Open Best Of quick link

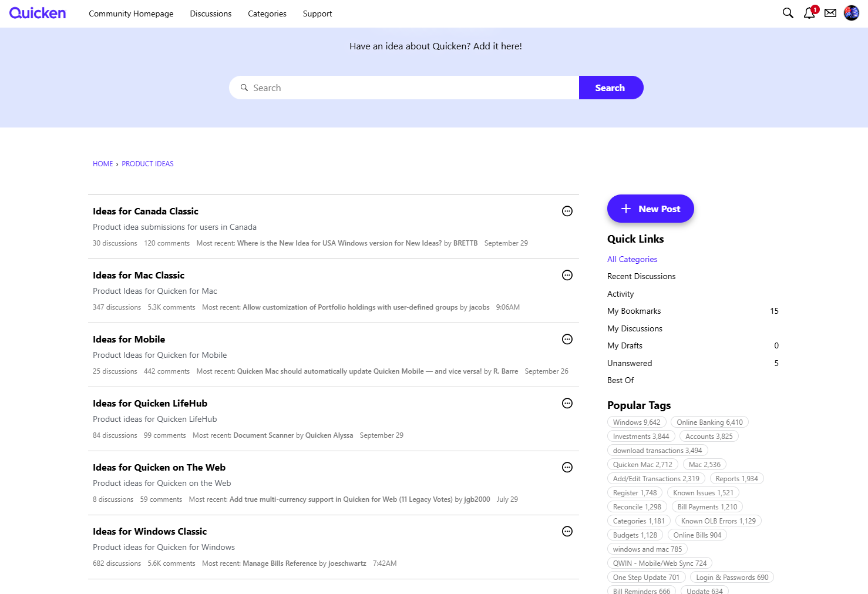(x=621, y=380)
